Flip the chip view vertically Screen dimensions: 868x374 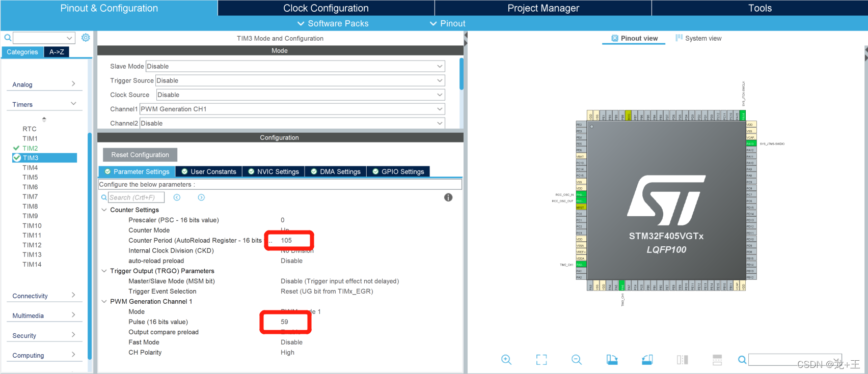click(x=717, y=360)
